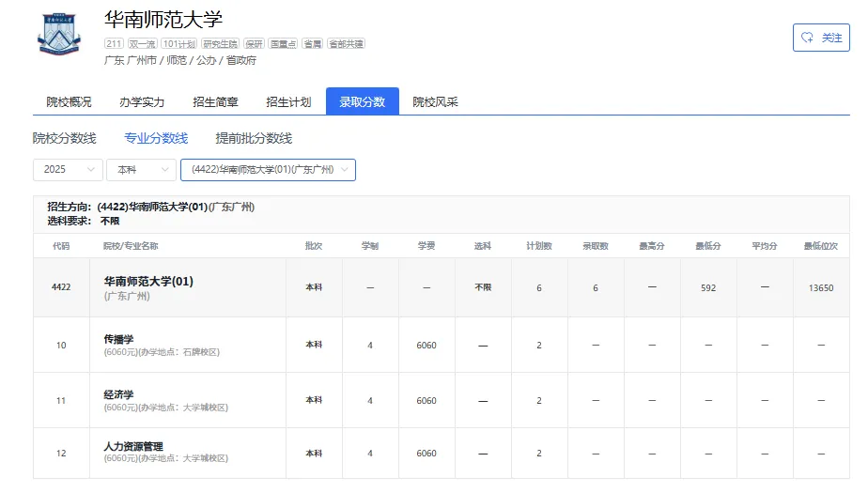The width and height of the screenshot is (868, 493).
Task: Click the 经济学 major name
Action: pos(118,394)
